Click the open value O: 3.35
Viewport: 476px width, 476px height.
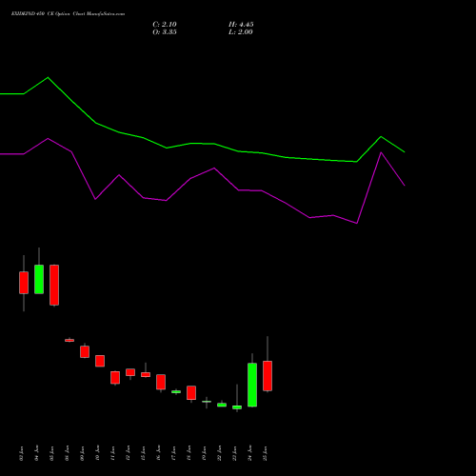point(165,32)
